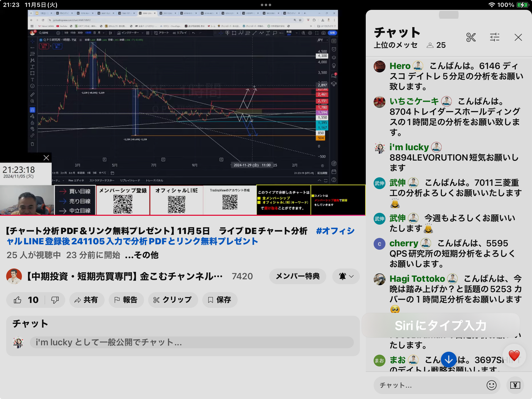Open いちごケーキ chat profile
This screenshot has height=399, width=532.
point(380,102)
